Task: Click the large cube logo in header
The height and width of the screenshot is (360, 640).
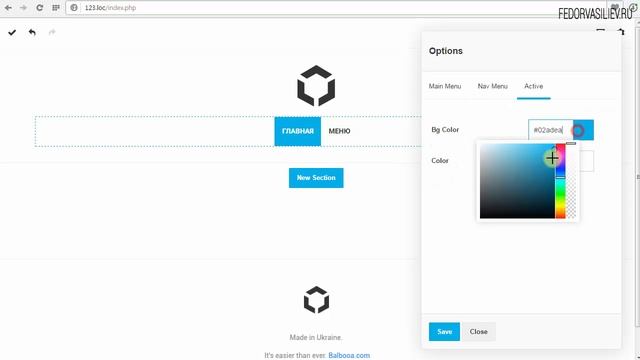Action: click(316, 85)
